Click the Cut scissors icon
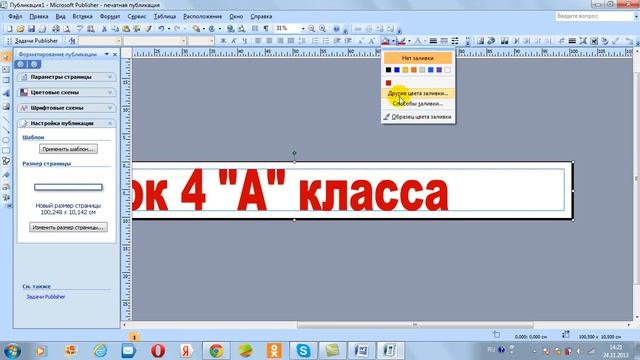The image size is (640, 360). point(104,29)
